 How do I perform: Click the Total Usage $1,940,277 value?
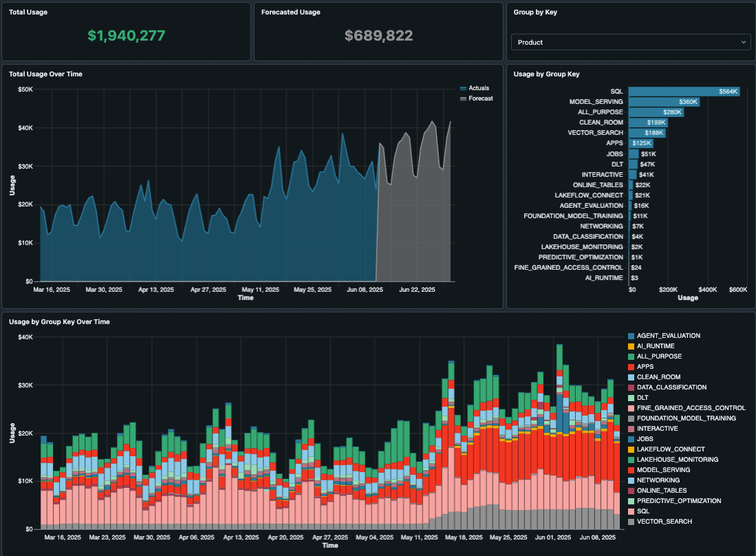pyautogui.click(x=127, y=36)
